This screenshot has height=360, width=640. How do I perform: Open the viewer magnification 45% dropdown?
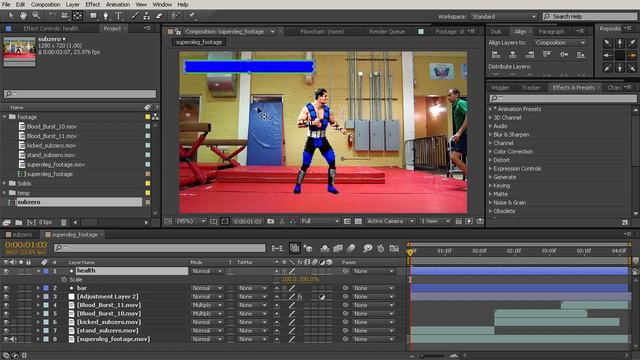(x=191, y=221)
